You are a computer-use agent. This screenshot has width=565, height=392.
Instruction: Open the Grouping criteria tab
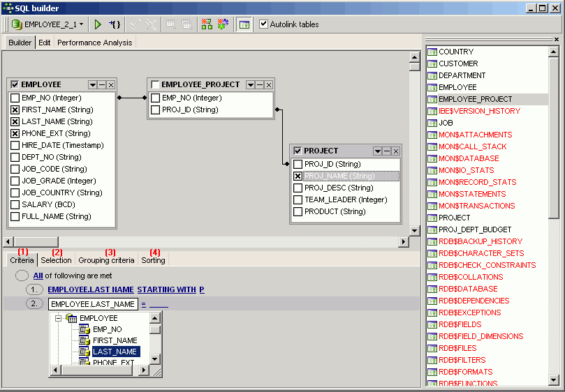click(106, 260)
